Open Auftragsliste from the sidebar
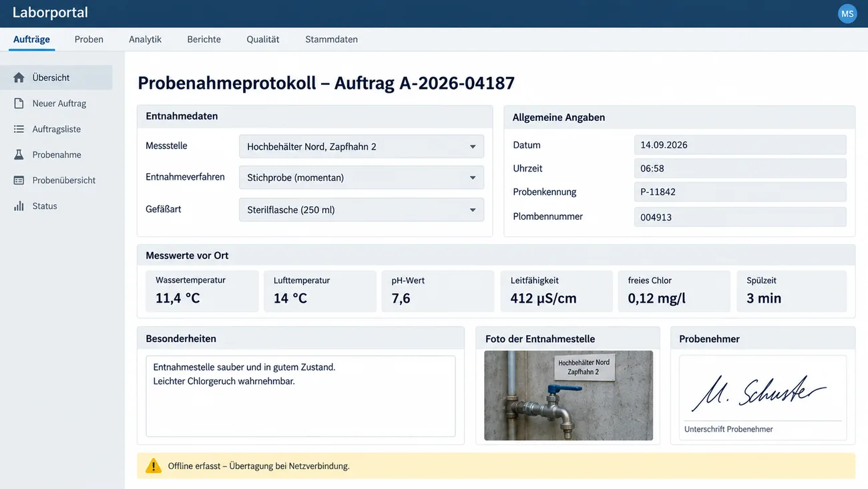This screenshot has width=868, height=489. [56, 129]
